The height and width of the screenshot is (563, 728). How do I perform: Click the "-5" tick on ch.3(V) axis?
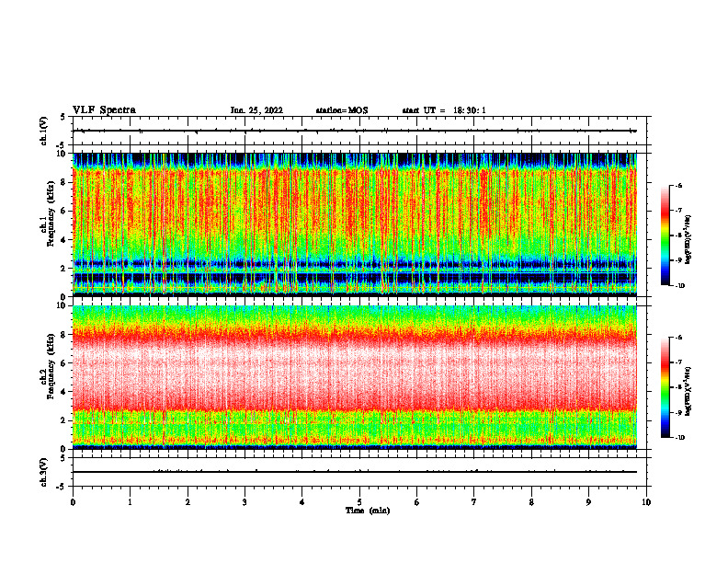[62, 487]
